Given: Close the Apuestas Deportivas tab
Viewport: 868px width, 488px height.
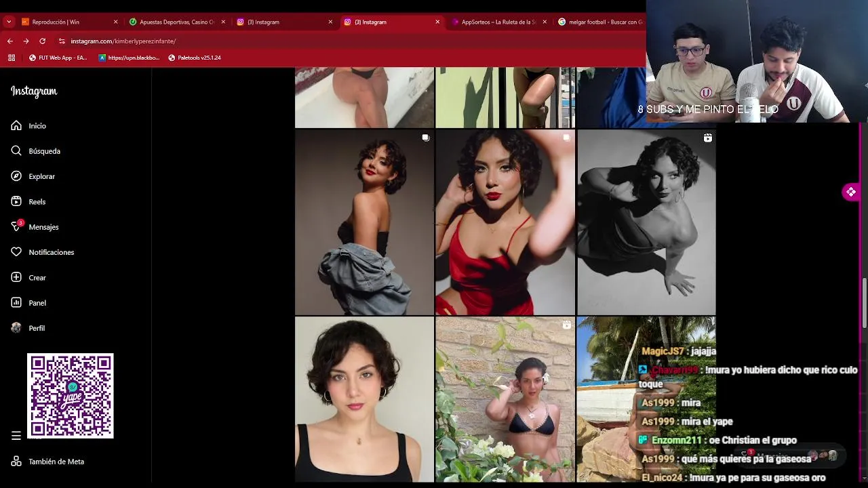Looking at the screenshot, I should pyautogui.click(x=223, y=22).
